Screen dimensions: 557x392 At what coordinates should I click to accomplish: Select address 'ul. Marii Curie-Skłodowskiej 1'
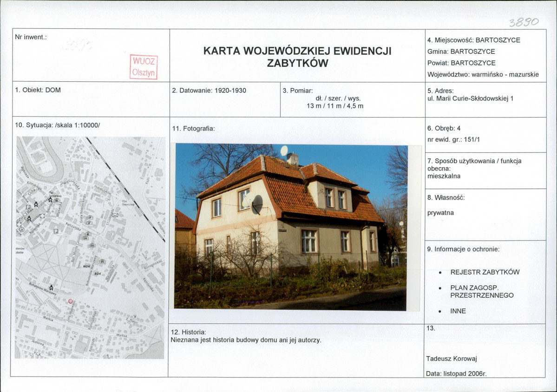point(470,99)
